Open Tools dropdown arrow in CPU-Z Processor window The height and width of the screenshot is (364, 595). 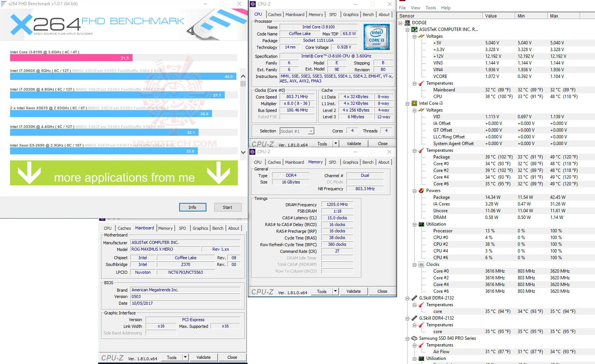pyautogui.click(x=335, y=144)
